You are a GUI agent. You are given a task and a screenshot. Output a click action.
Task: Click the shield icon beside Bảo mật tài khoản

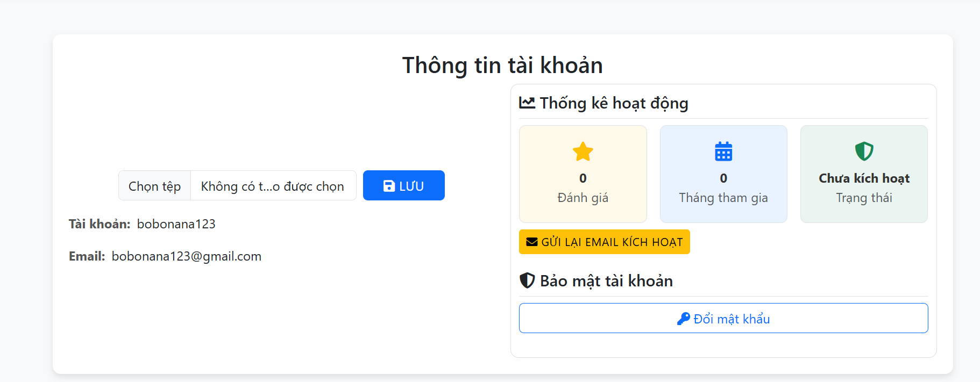pos(527,280)
